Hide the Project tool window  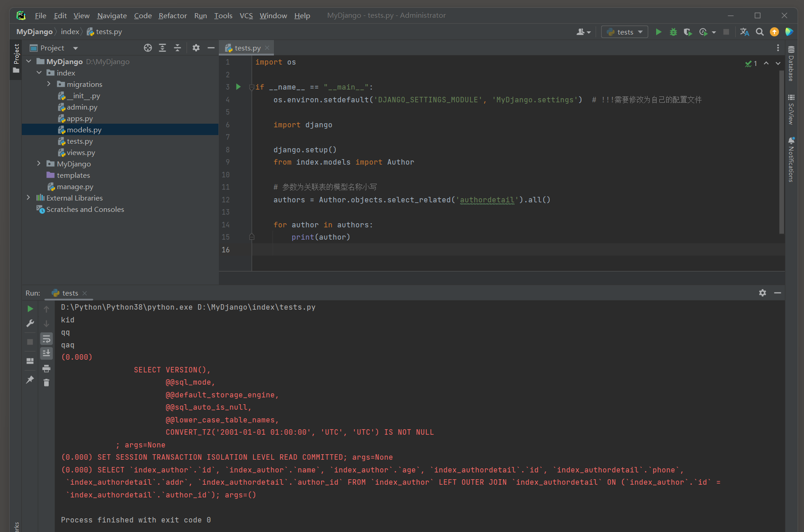[x=211, y=48]
